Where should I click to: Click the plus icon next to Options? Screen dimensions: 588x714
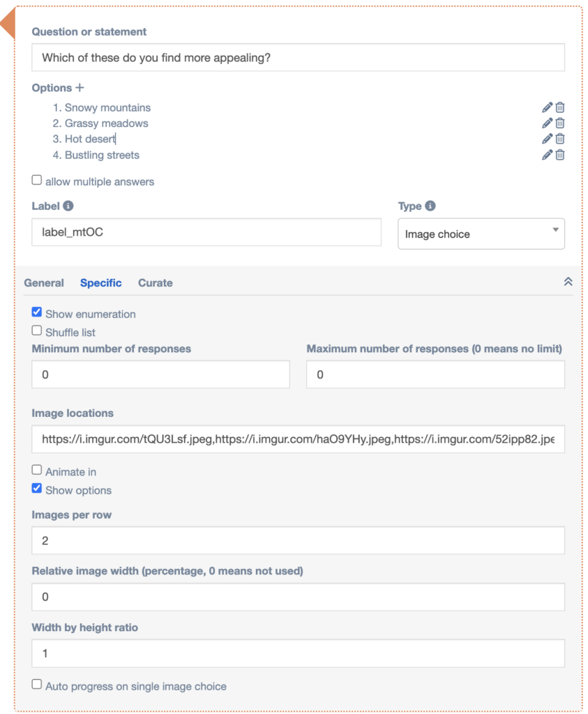click(x=80, y=88)
